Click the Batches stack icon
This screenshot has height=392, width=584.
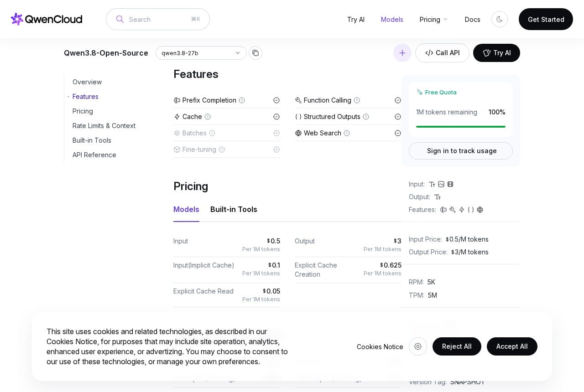177,133
